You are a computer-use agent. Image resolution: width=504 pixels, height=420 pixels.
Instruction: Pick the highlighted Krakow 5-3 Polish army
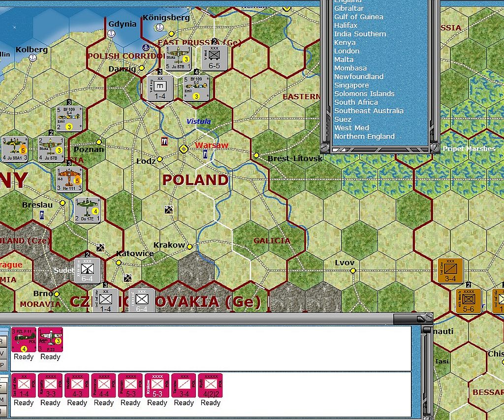[x=157, y=386]
